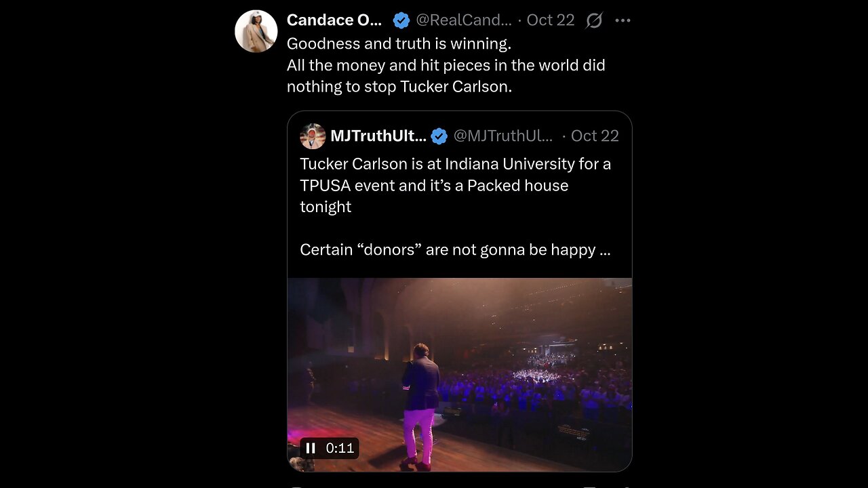This screenshot has height=488, width=868.
Task: Click the 'Packed house' line in the quoted post
Action: [434, 186]
